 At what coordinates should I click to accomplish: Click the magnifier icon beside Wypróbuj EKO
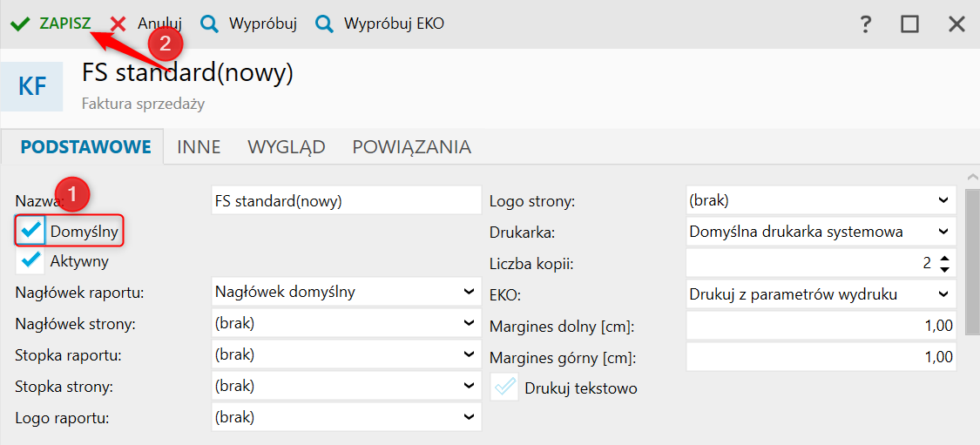pyautogui.click(x=324, y=24)
